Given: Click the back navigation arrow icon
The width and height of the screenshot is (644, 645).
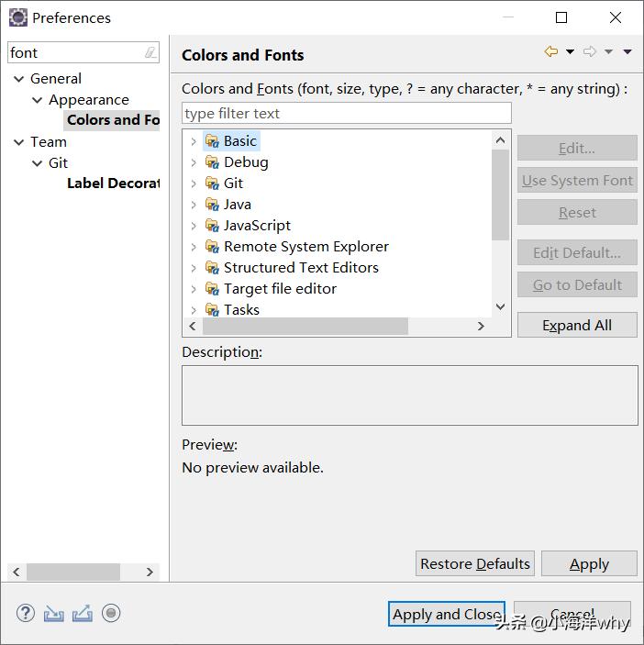Looking at the screenshot, I should [551, 51].
